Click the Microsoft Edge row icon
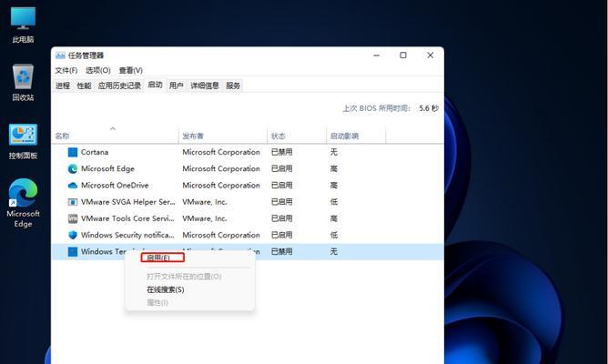Image resolution: width=608 pixels, height=364 pixels. [x=73, y=168]
